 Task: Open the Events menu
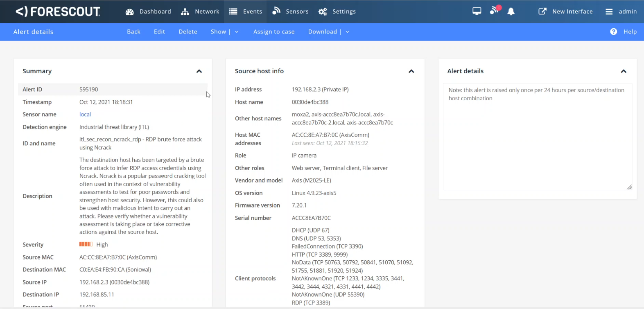(x=246, y=11)
